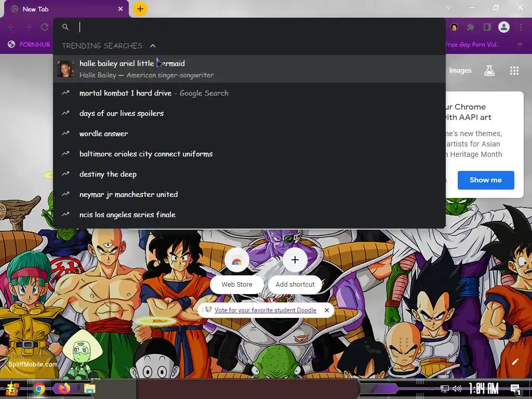Select ncis los angeles series finale
Viewport: 532px width, 399px height.
tap(249, 215)
